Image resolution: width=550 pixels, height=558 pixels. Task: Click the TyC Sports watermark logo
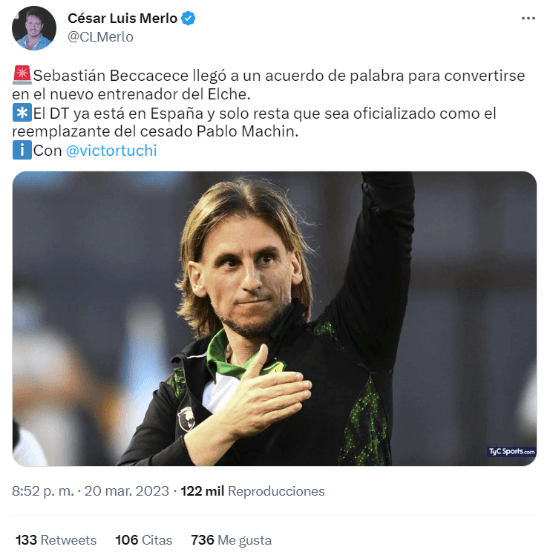point(511,451)
